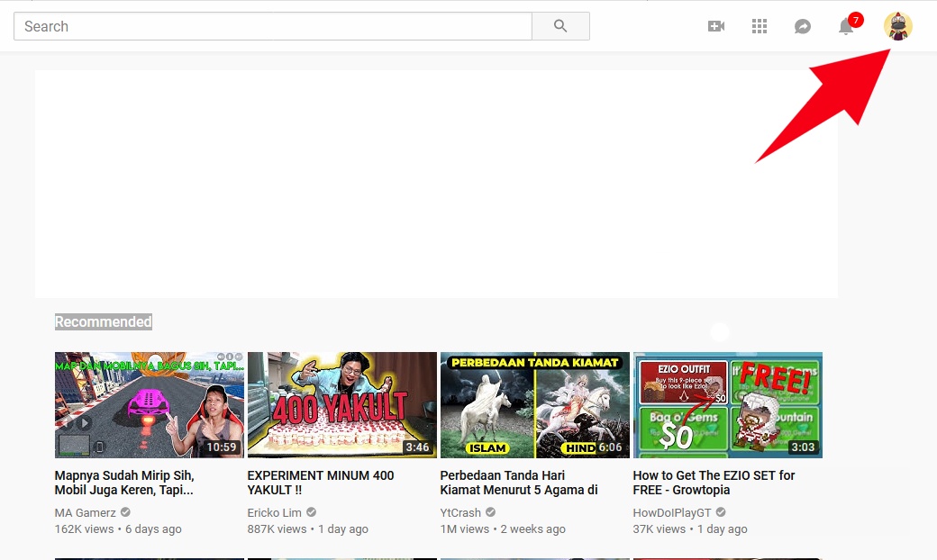Open title 'Mapnya Sudah Mirip Sih'
This screenshot has width=937, height=560.
(124, 483)
